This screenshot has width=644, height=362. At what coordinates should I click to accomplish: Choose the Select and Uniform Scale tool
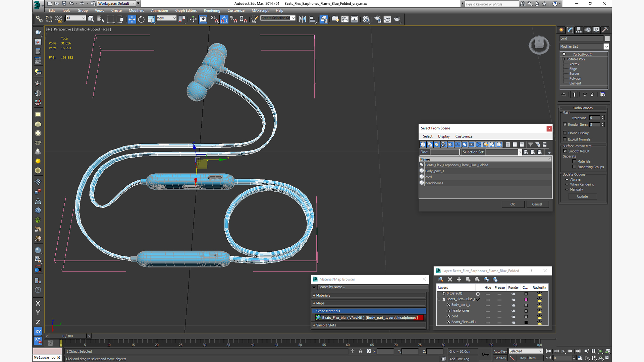tap(151, 19)
